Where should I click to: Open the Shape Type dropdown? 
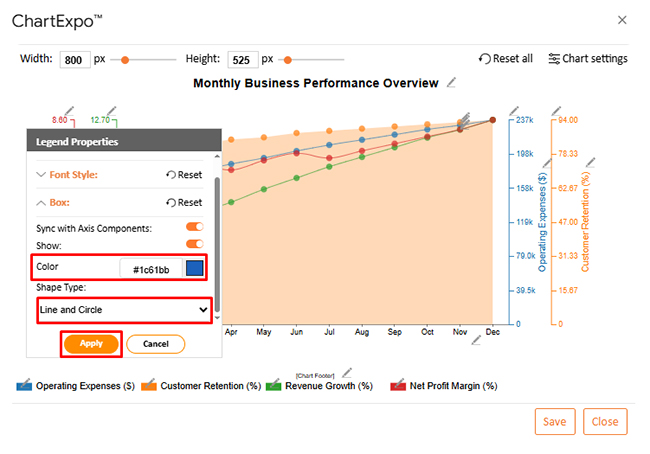[124, 310]
